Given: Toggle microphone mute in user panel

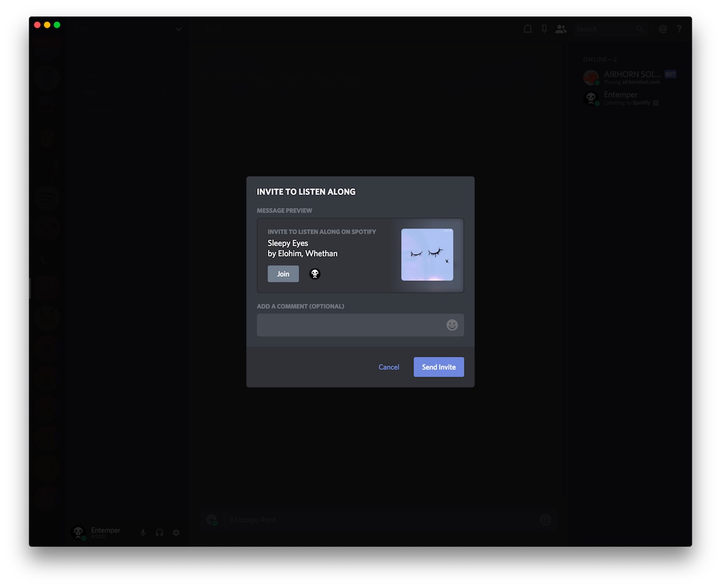Looking at the screenshot, I should tap(142, 533).
